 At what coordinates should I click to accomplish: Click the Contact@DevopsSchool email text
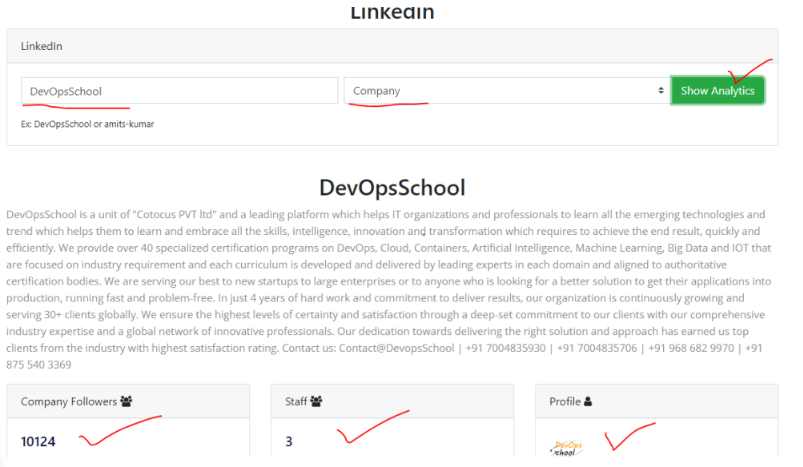[396, 348]
